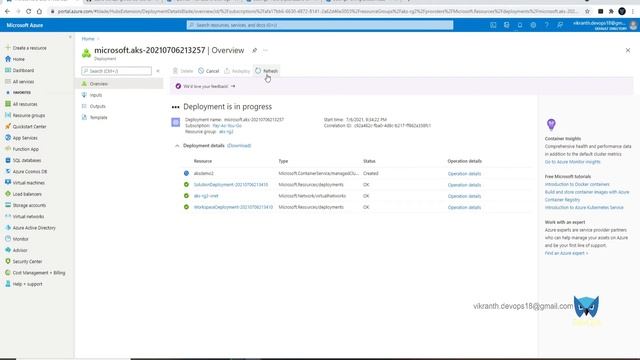Click the Azure Cosmos DB icon
The height and width of the screenshot is (360, 640).
8,171
